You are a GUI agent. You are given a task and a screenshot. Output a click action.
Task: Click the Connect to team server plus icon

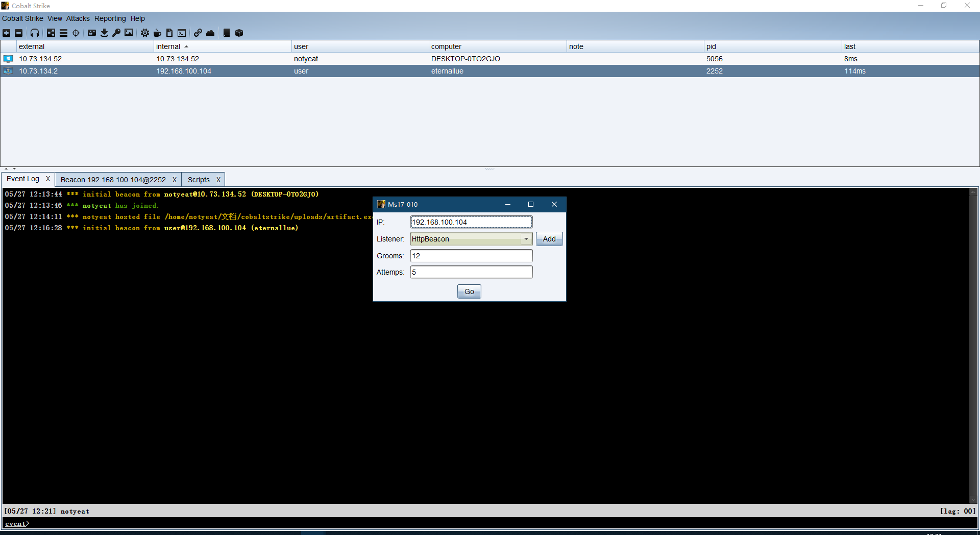tap(6, 33)
